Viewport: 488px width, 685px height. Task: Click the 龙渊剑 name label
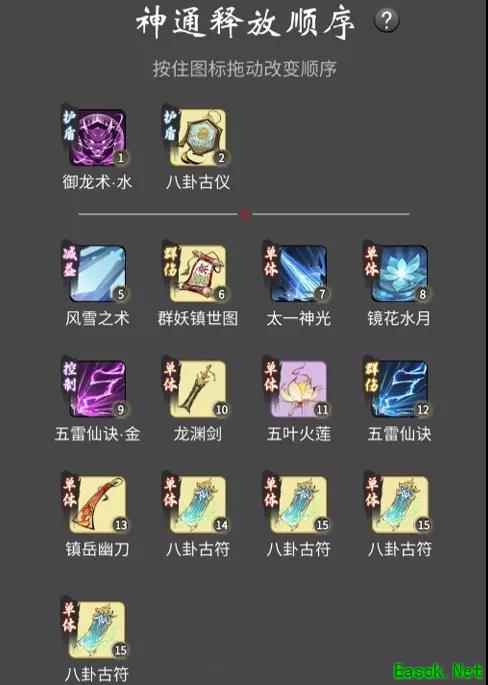pos(198,434)
